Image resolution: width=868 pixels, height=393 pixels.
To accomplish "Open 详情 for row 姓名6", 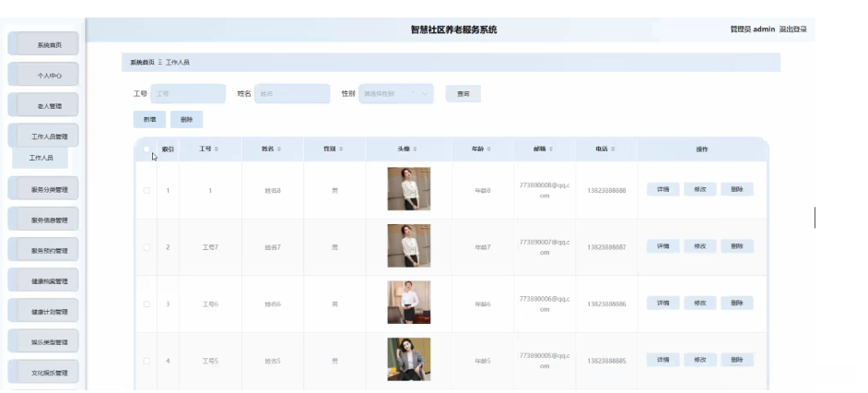I will 663,303.
